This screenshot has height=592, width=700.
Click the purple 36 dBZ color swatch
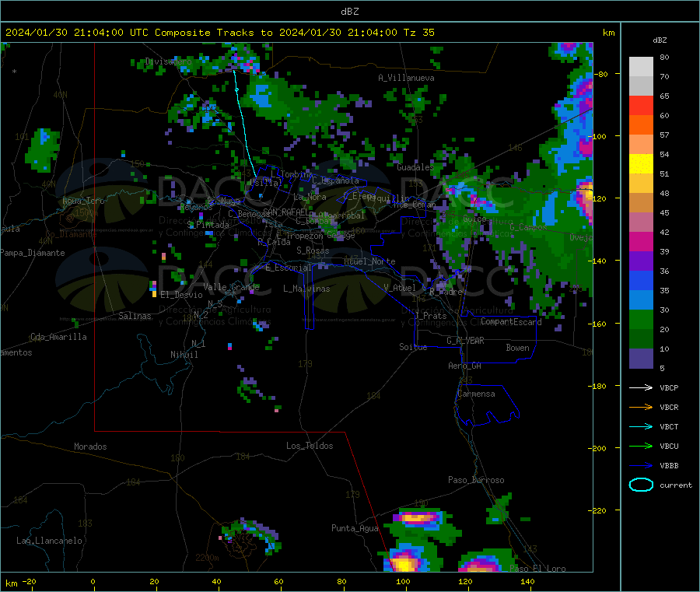[x=641, y=261]
